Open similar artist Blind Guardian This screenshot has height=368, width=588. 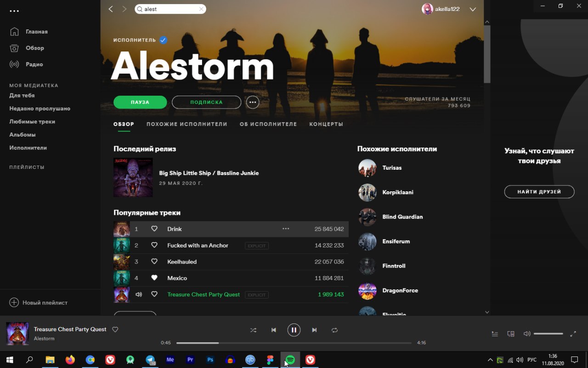(x=402, y=217)
